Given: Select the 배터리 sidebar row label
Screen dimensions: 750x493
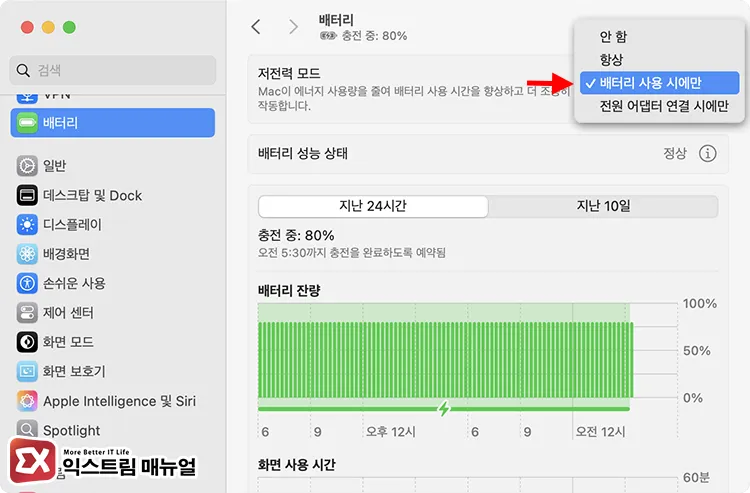Looking at the screenshot, I should coord(60,123).
